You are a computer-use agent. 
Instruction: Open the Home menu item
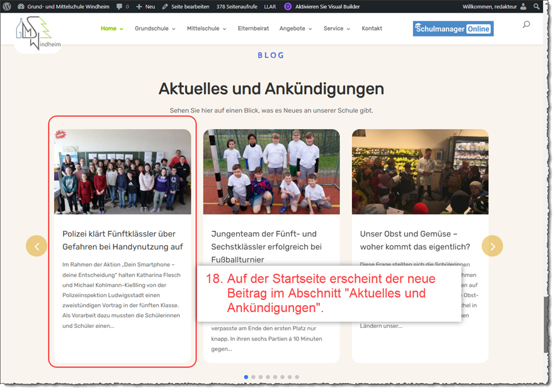[108, 28]
